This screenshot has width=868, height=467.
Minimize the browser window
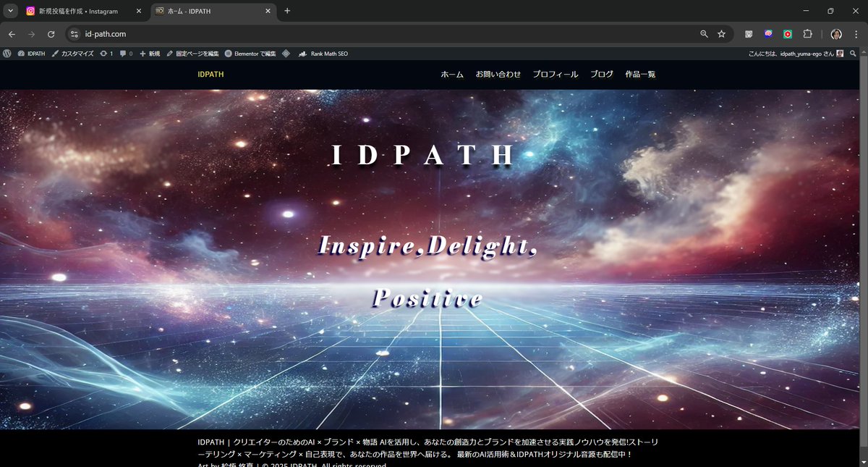point(807,11)
